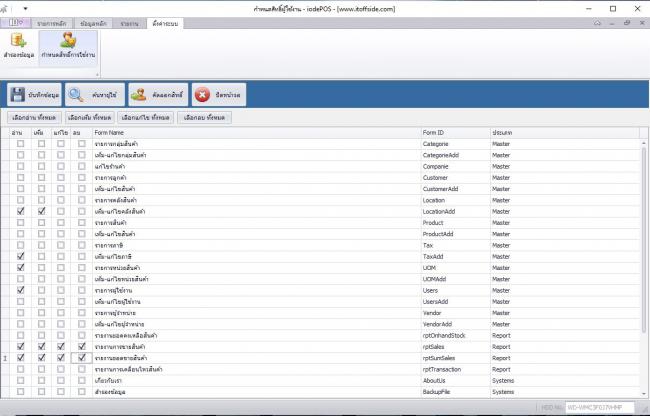Check add permission for BackupFile row
650x416 pixels.
(41, 392)
